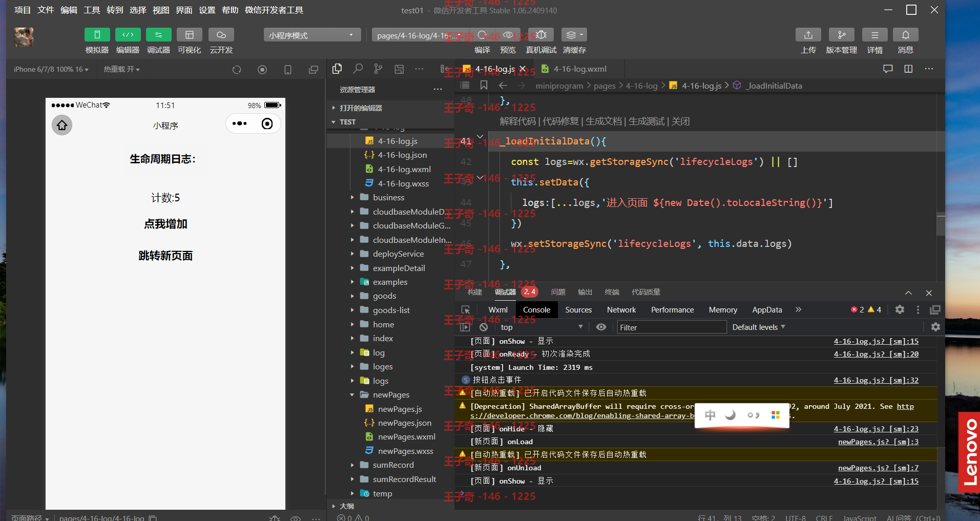Open 云开发 cloud development

221,35
